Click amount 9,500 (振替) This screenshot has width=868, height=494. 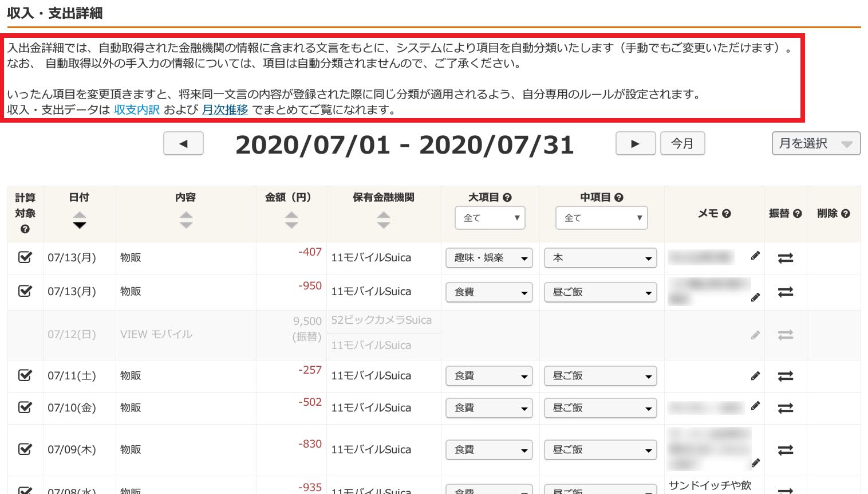(x=307, y=329)
